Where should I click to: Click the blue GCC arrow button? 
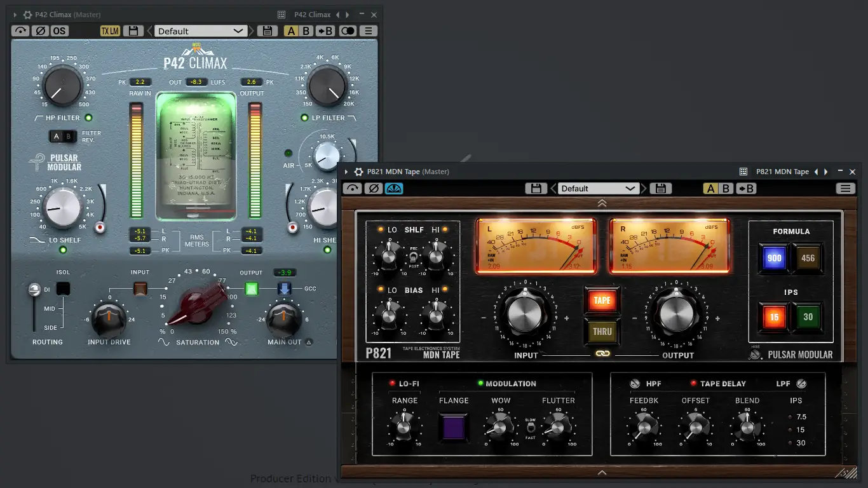285,288
